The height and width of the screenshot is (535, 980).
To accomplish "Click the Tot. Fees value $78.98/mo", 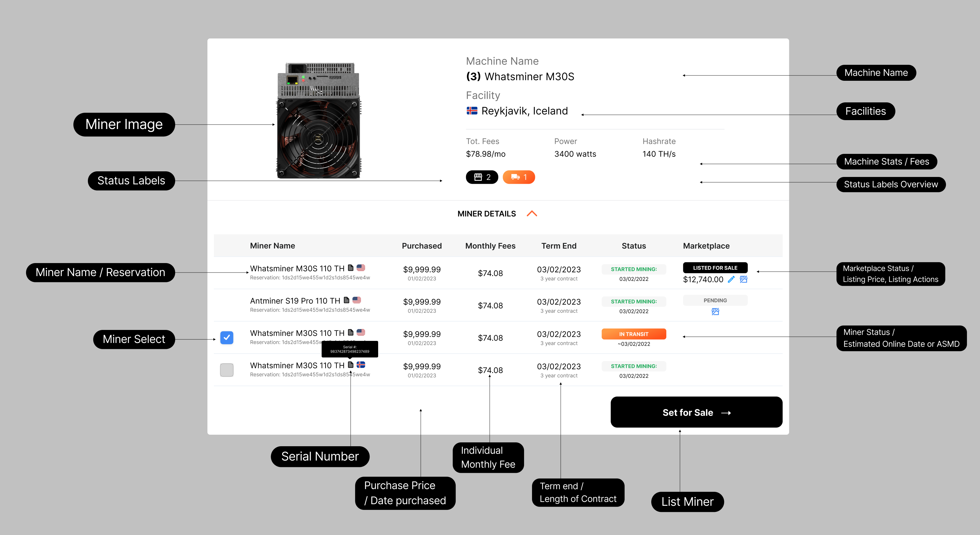I will tap(486, 154).
